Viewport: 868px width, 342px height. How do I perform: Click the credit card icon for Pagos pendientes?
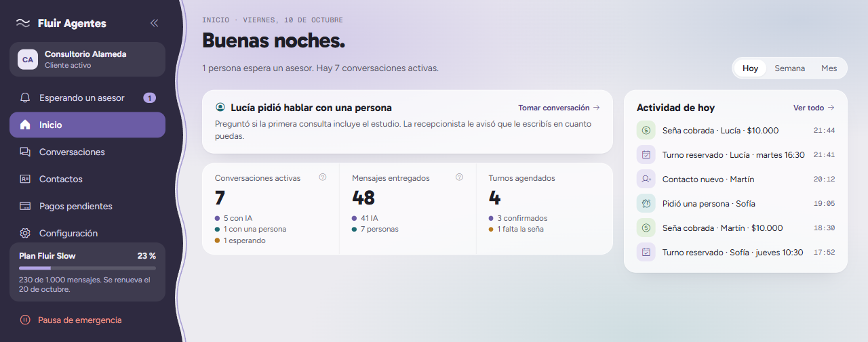(25, 207)
